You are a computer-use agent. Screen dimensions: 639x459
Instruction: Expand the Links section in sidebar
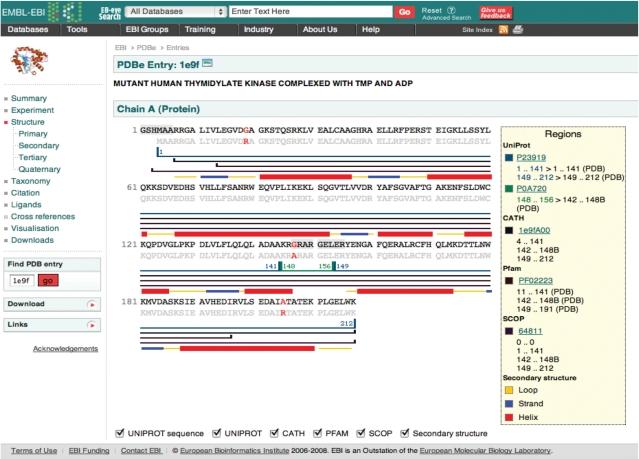click(x=91, y=325)
